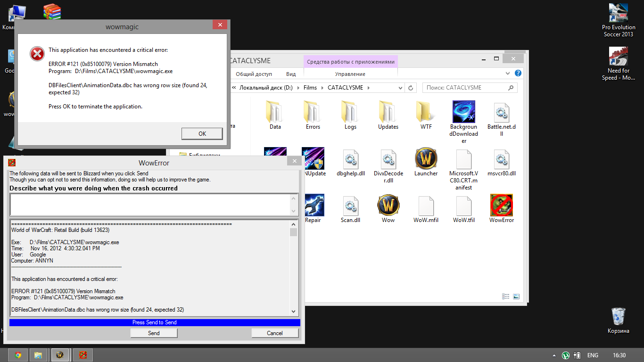Click the Поиск: CATACLYSME search field
This screenshot has width=644, height=362.
coord(470,88)
